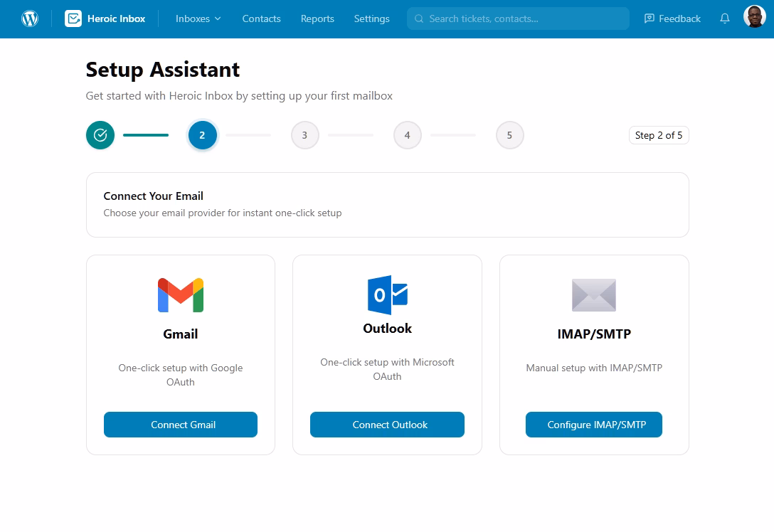Click the Step 2 of 5 badge

659,135
